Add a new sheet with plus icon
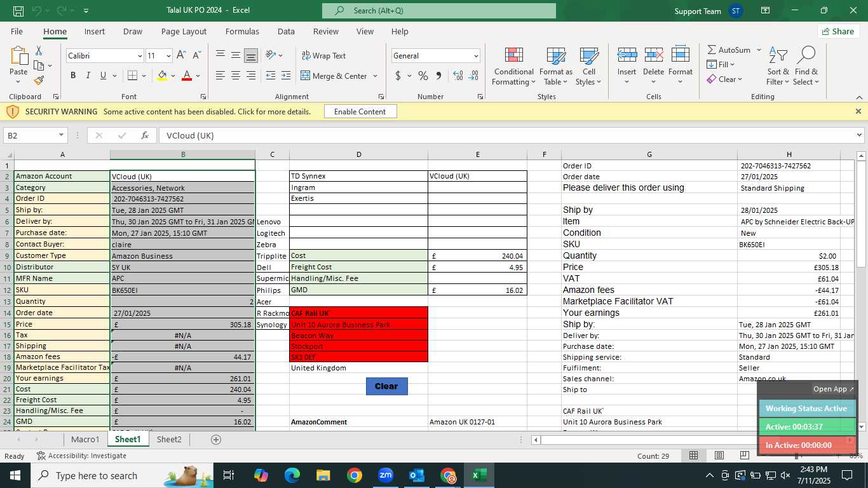 [216, 439]
